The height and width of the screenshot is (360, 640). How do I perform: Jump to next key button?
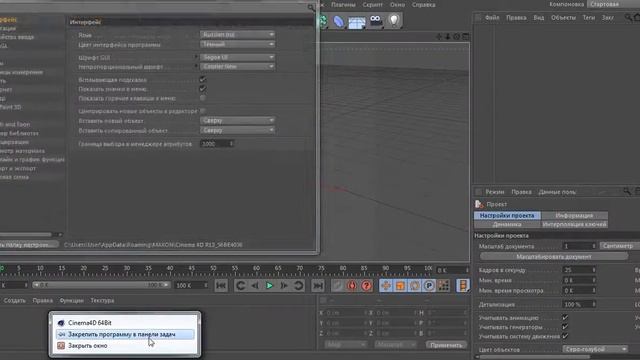[299, 285]
